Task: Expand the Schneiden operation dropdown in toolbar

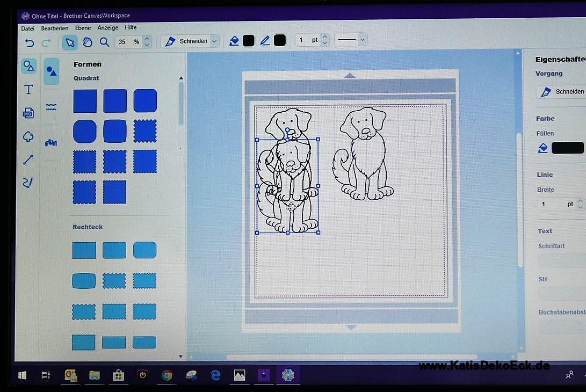Action: tap(214, 41)
